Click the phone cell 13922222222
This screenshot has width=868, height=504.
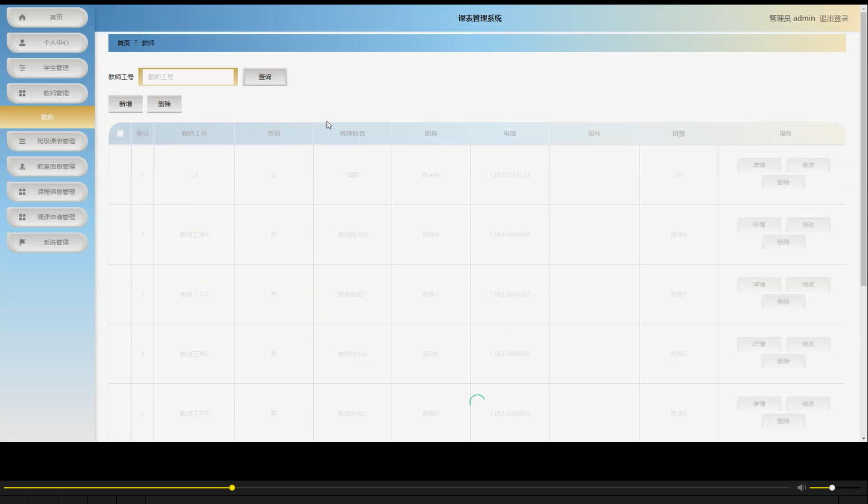[510, 175]
